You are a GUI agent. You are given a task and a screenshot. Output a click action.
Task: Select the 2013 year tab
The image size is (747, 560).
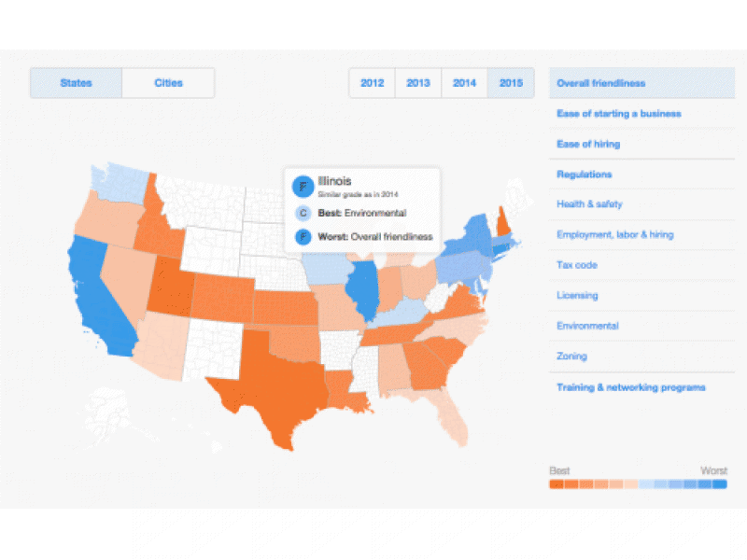(x=418, y=83)
